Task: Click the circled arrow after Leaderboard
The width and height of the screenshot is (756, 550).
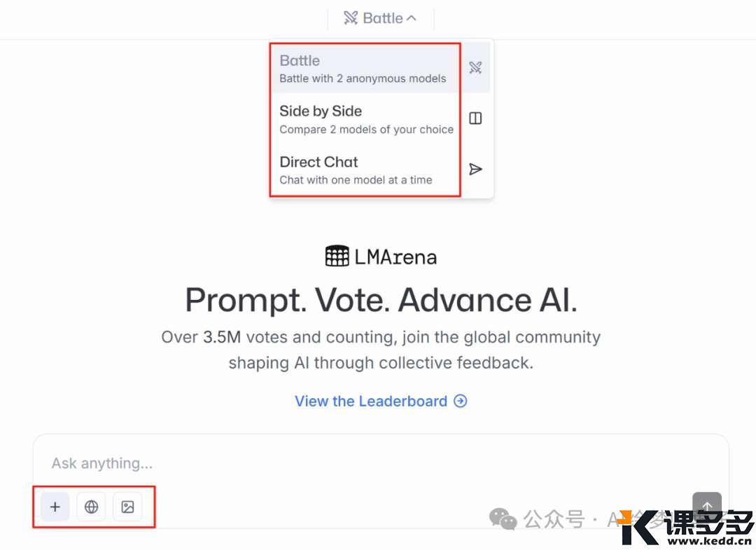Action: [461, 401]
